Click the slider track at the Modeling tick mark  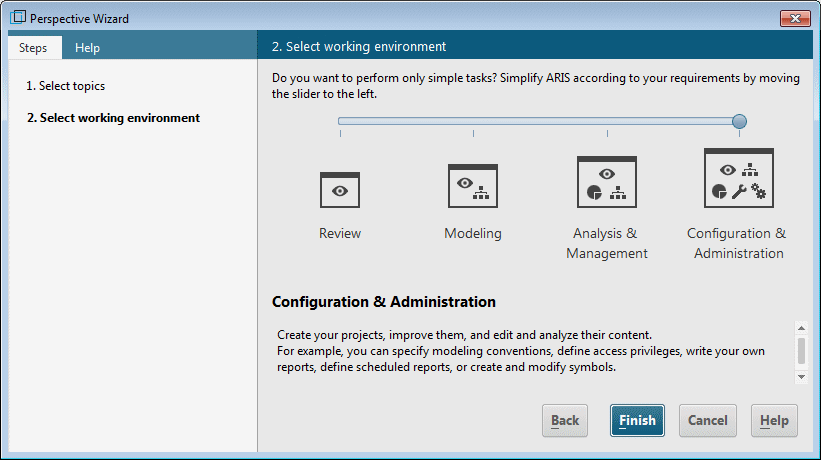point(473,121)
